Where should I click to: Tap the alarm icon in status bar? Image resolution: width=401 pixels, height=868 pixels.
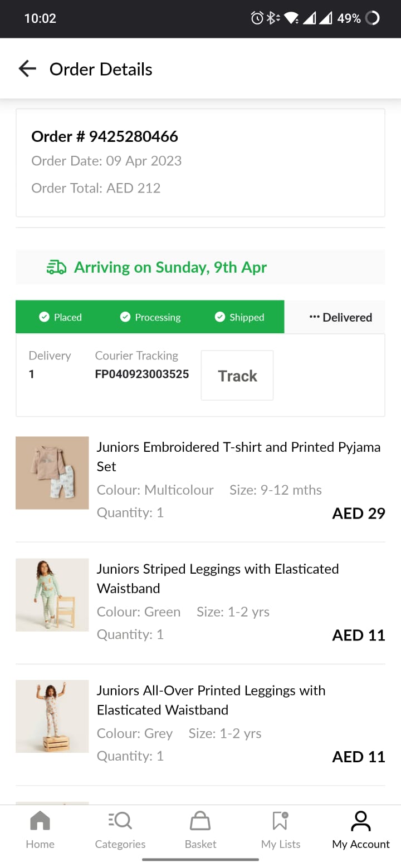point(257,18)
